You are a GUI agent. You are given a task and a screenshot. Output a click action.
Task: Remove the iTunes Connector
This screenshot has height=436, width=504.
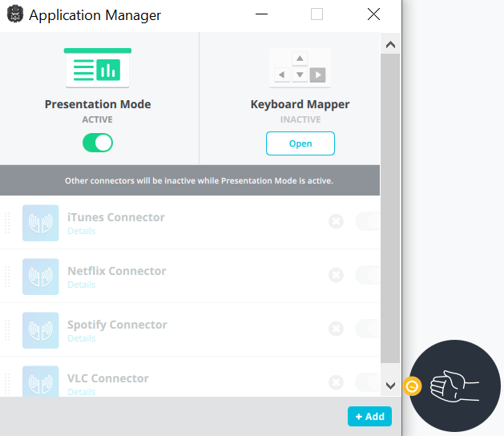pos(336,221)
